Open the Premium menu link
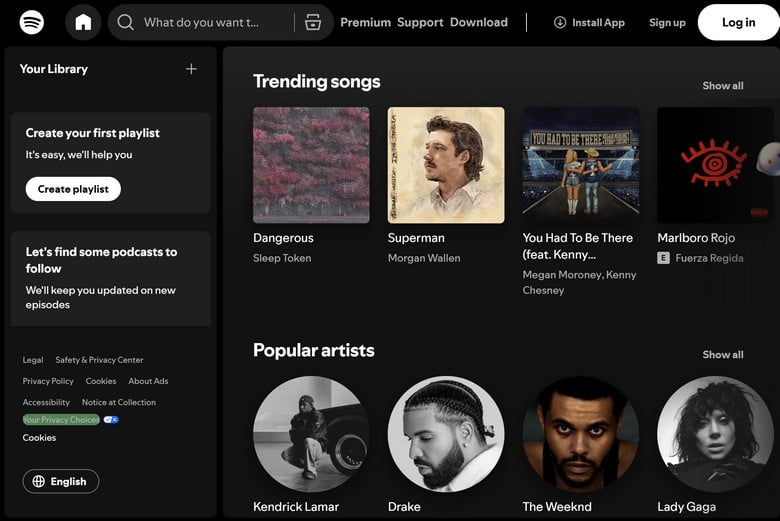 [x=366, y=22]
